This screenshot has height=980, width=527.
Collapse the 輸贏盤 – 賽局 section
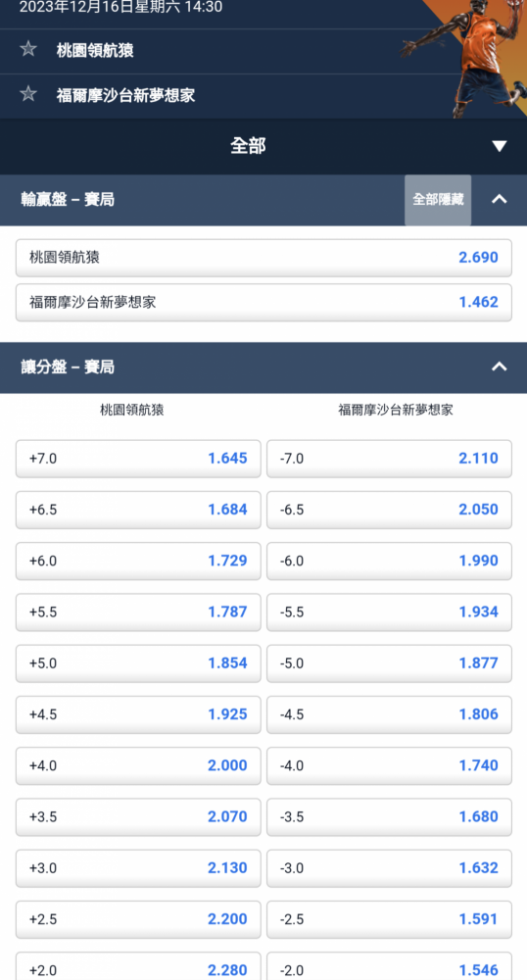click(x=499, y=199)
